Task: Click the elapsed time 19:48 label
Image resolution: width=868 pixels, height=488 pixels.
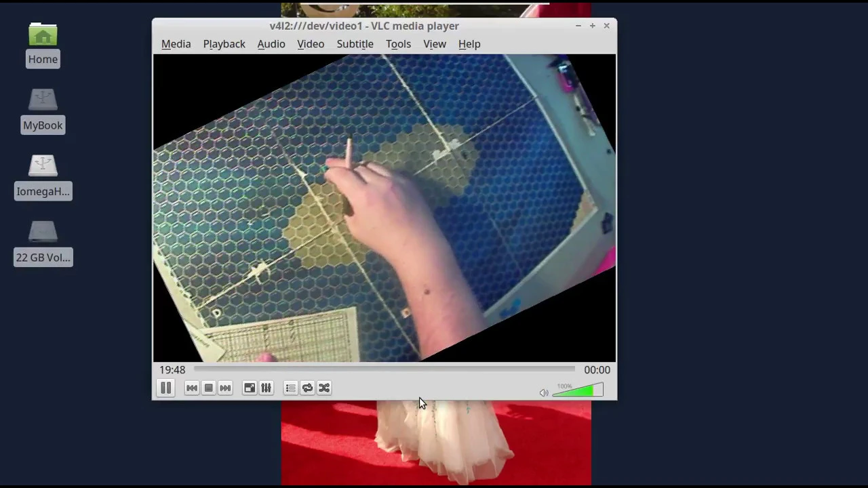Action: [x=172, y=370]
